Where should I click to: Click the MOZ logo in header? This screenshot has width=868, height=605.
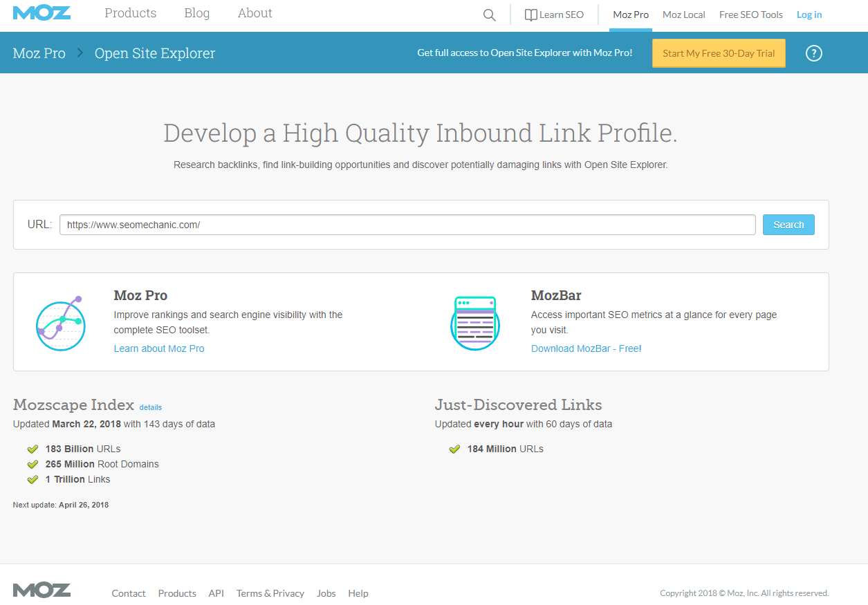[x=41, y=12]
